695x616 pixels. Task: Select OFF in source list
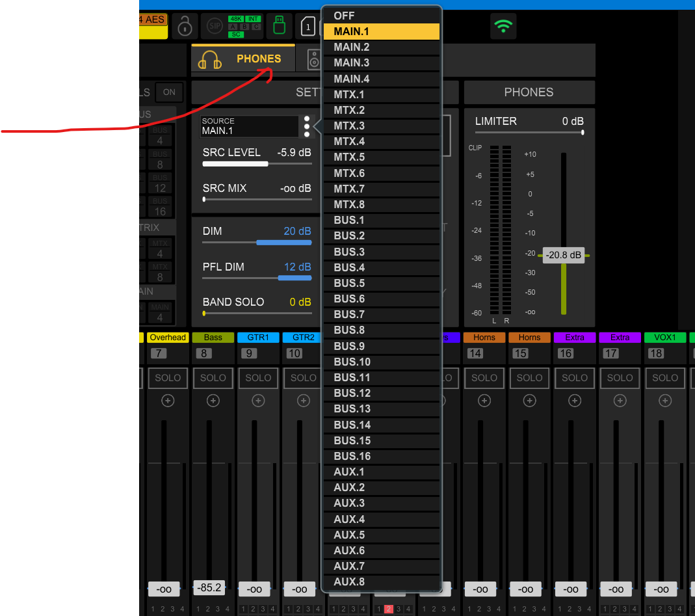[382, 16]
